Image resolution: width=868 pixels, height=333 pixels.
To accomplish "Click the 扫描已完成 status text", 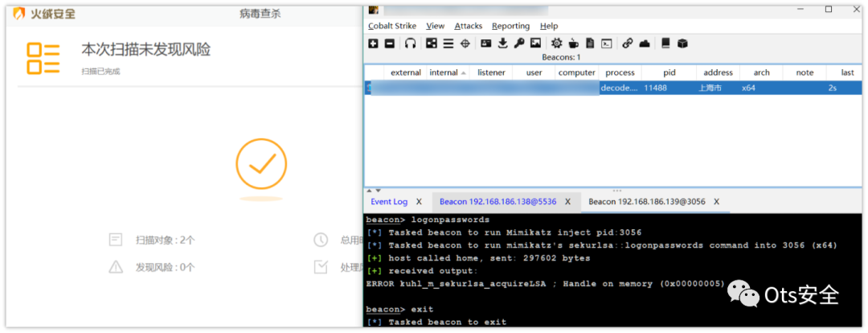I will coord(100,72).
